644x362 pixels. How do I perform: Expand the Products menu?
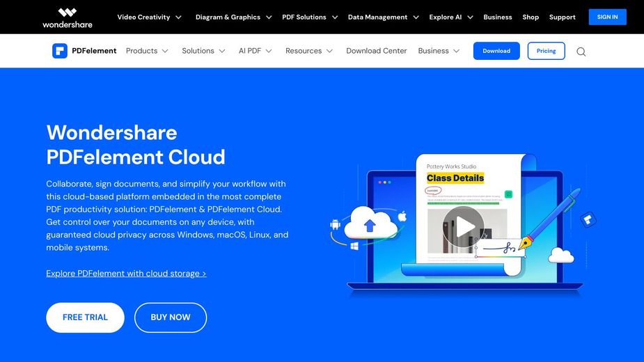[x=147, y=51]
